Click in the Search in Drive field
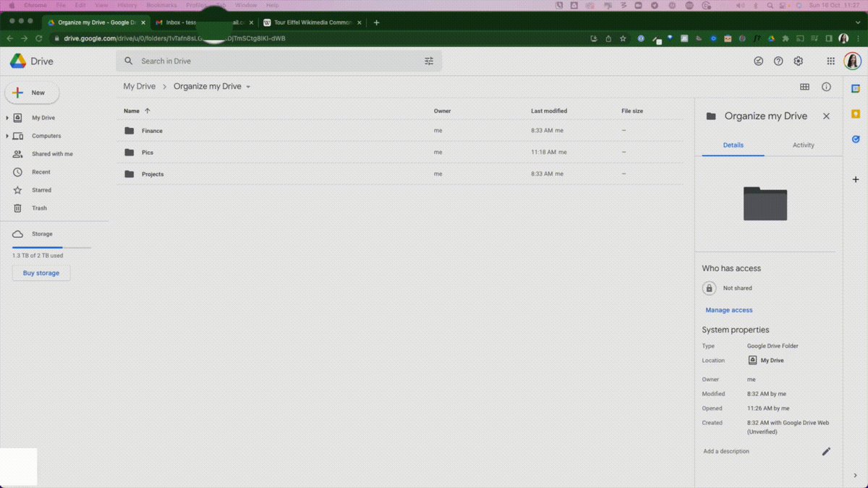This screenshot has width=868, height=488. 279,61
